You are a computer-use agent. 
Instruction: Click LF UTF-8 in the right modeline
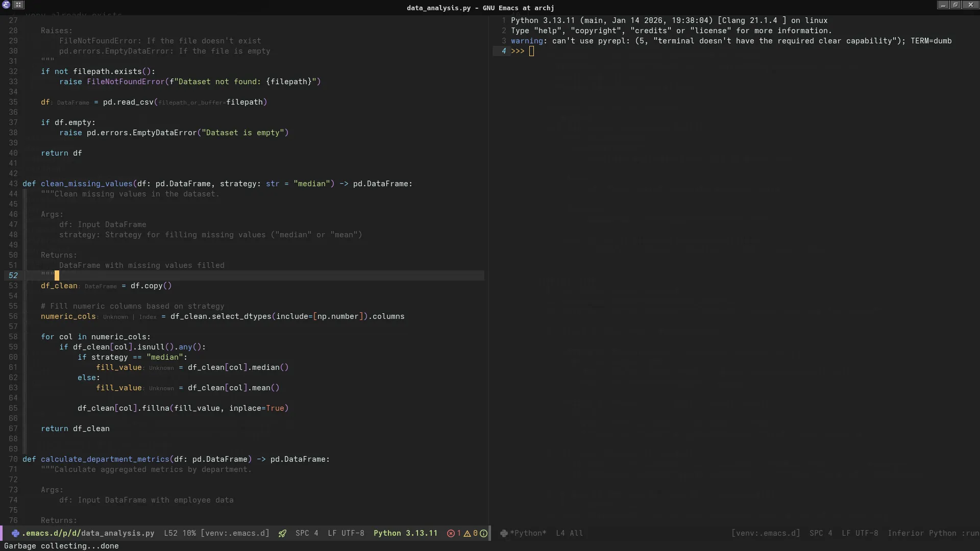(x=860, y=533)
